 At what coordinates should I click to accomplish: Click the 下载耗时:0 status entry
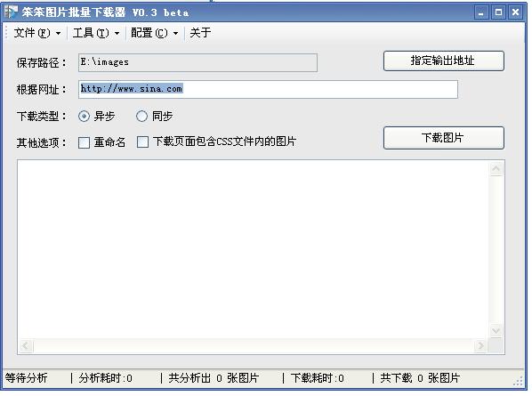click(318, 378)
